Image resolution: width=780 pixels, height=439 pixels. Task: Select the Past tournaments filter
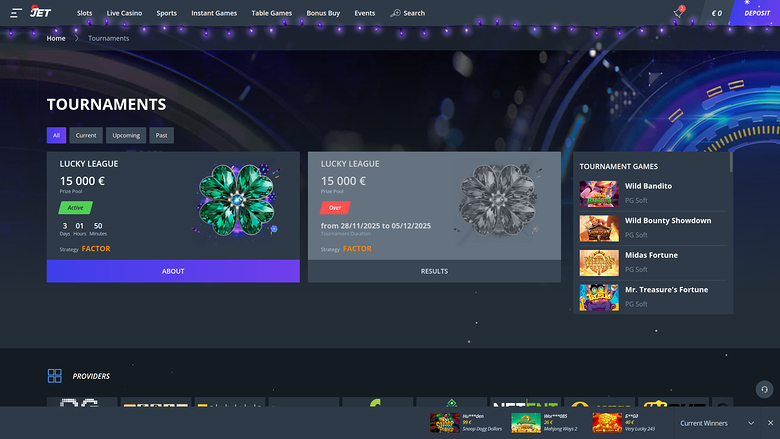pos(162,135)
